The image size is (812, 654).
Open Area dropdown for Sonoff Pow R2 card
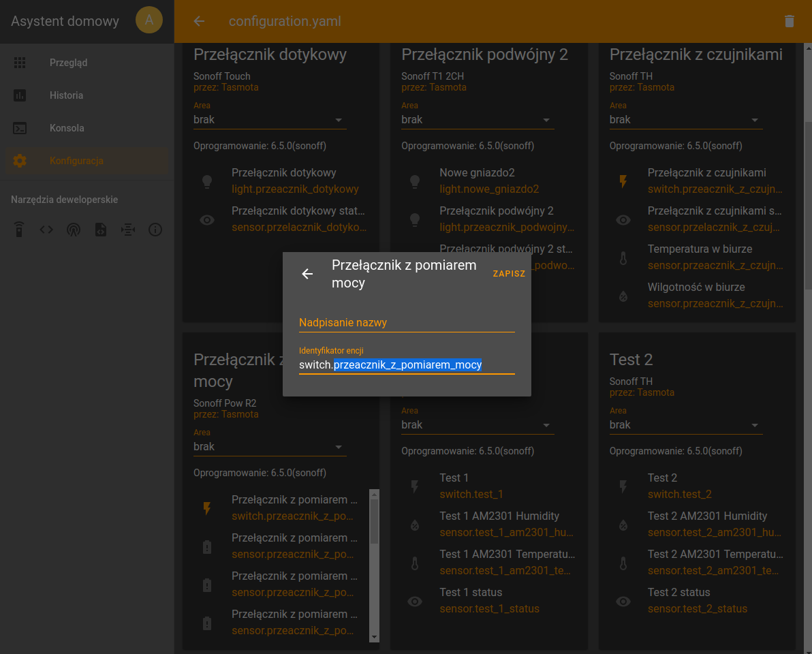270,446
